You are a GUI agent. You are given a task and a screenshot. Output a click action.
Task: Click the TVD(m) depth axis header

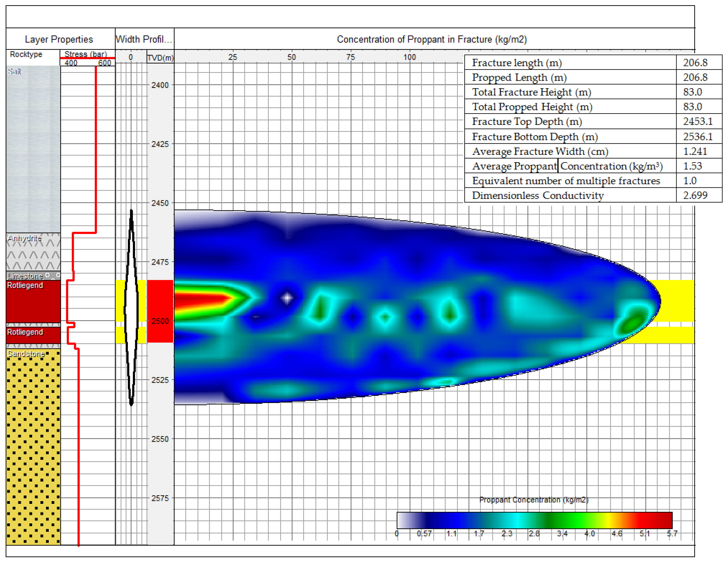pos(160,58)
